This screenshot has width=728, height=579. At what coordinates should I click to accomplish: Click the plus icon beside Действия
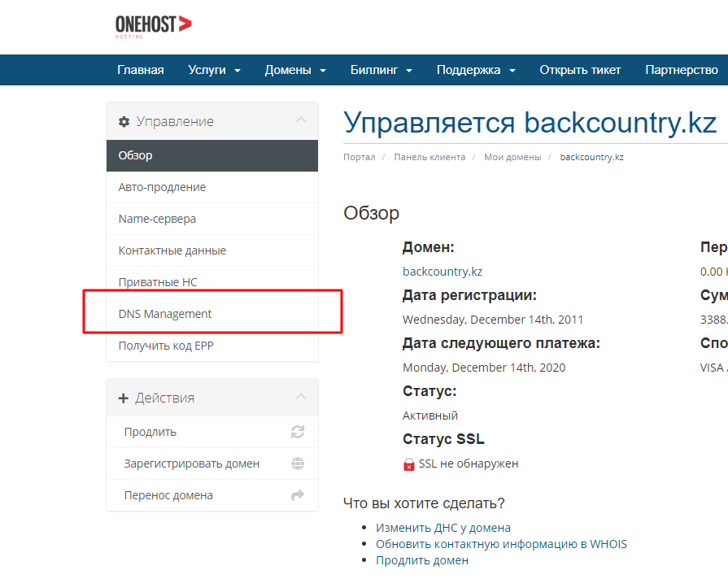(x=123, y=398)
